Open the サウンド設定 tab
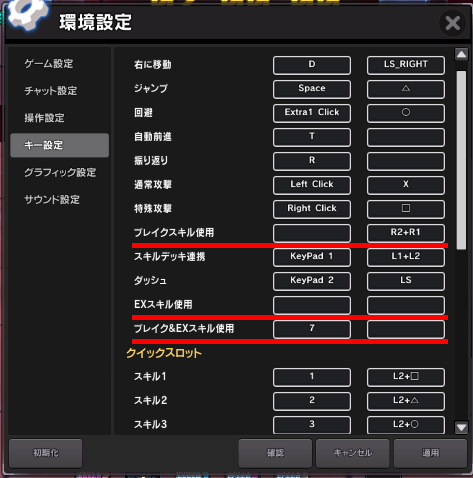This screenshot has height=478, width=473. (52, 199)
